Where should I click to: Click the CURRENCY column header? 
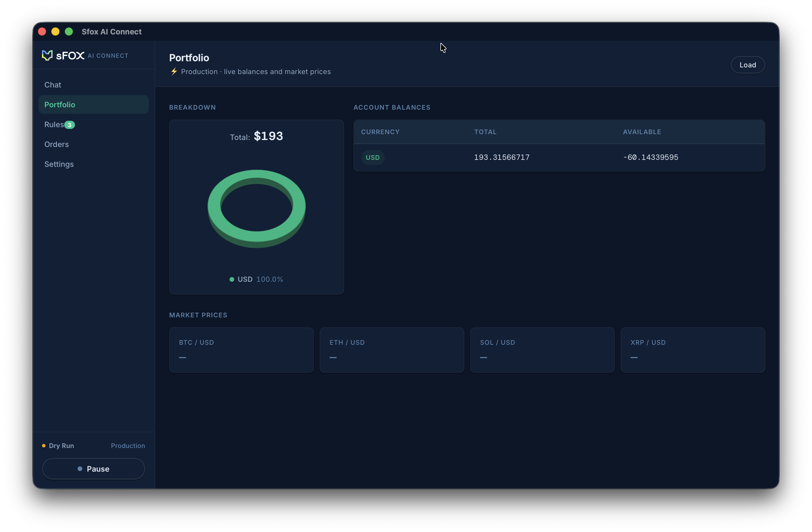tap(380, 132)
